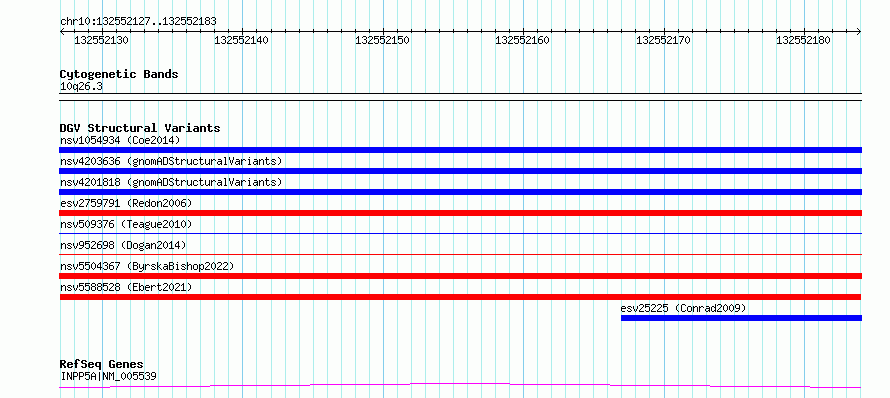Click ruler position 132552180
The width and height of the screenshot is (890, 398).
click(x=804, y=40)
